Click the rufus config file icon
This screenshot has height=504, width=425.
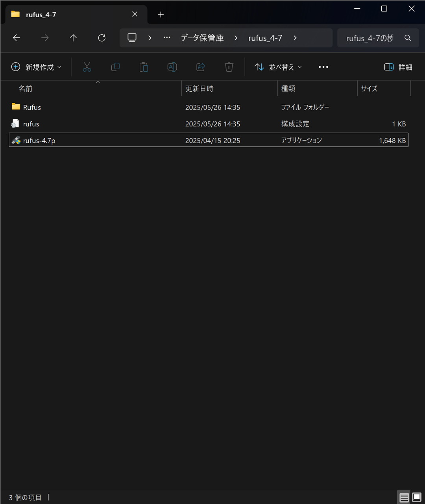pyautogui.click(x=15, y=124)
